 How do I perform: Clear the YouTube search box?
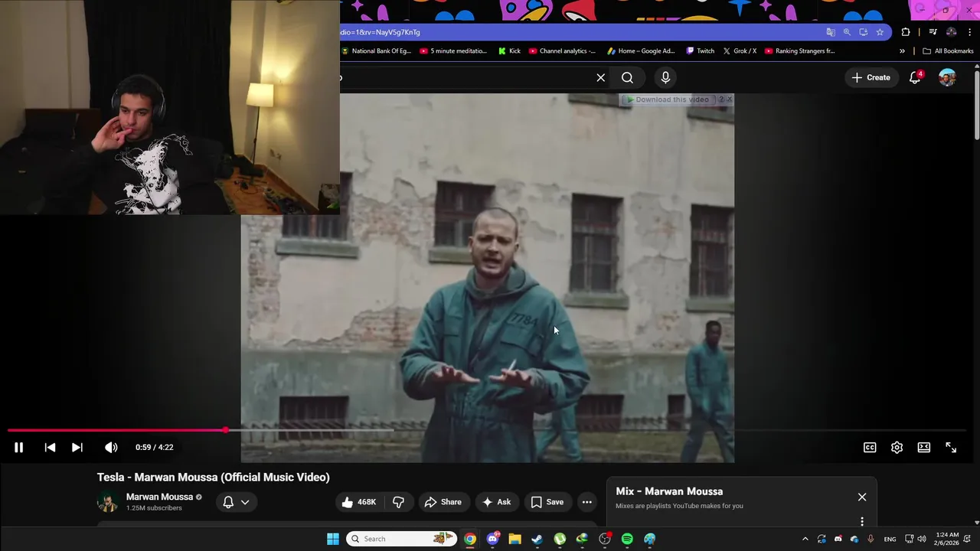[601, 77]
